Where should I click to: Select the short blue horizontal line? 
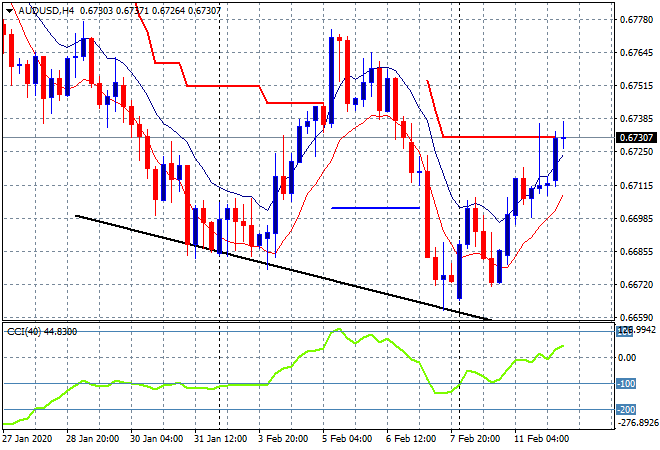[x=375, y=208]
